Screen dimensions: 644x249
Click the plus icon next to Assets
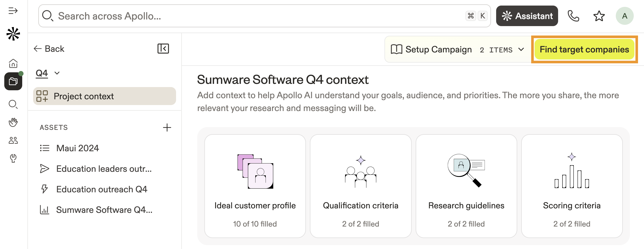pyautogui.click(x=167, y=127)
